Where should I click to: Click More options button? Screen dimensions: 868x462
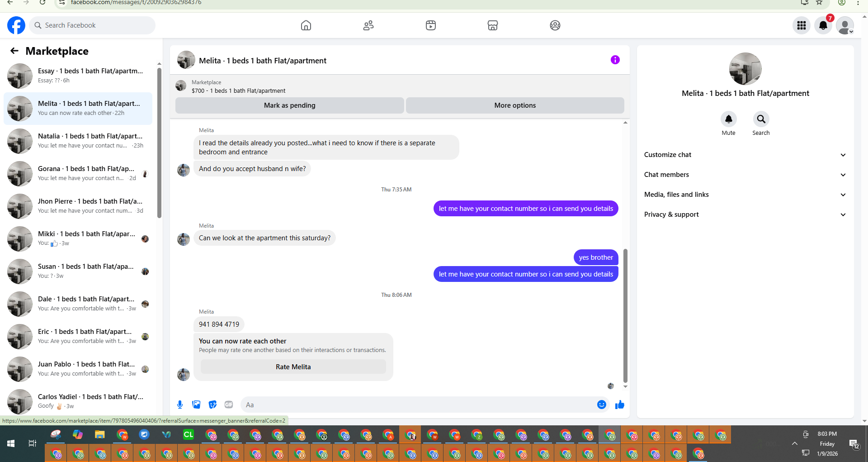pyautogui.click(x=515, y=105)
